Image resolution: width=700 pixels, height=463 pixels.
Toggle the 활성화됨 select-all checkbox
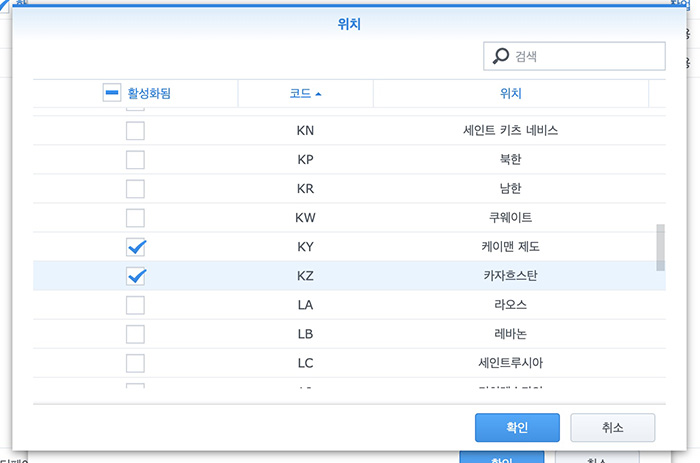(x=112, y=93)
